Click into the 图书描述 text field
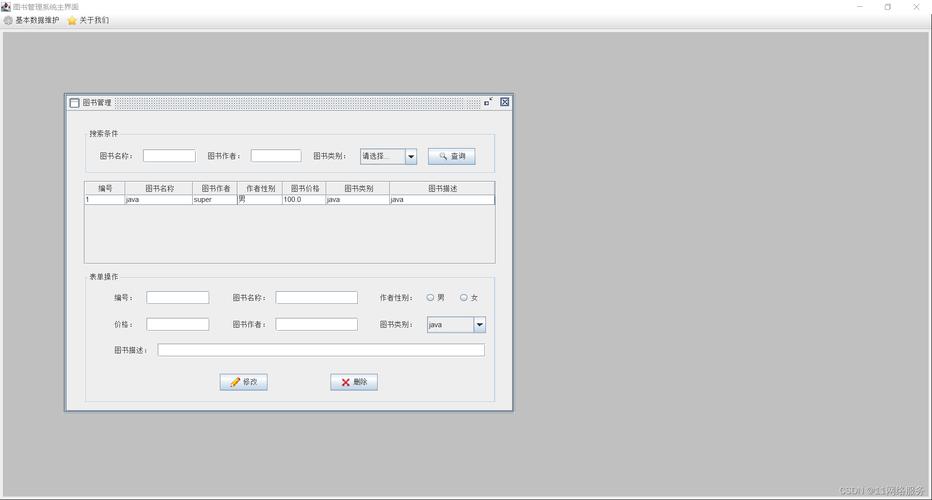The image size is (932, 500). tap(321, 350)
